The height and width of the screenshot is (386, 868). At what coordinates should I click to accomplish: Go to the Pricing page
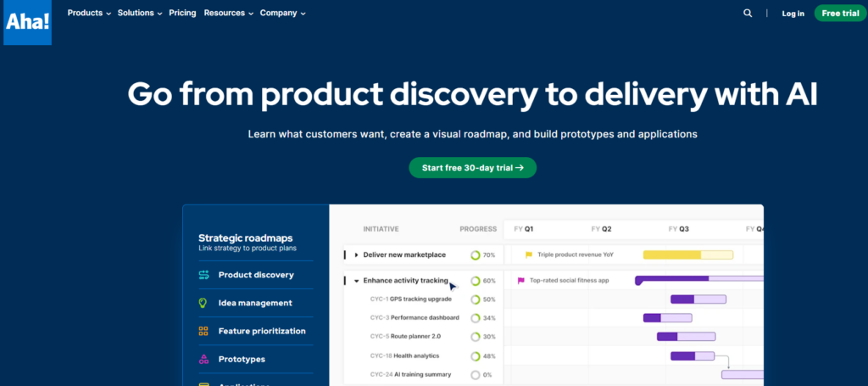[183, 13]
